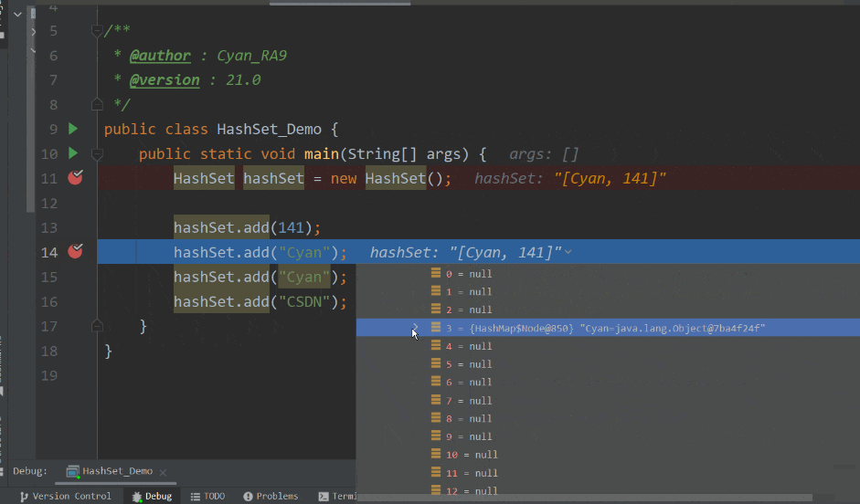
Task: Open the Terminal tool window
Action: pos(337,496)
